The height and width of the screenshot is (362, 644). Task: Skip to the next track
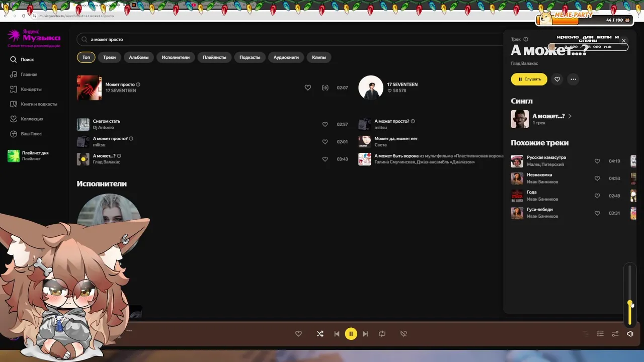pyautogui.click(x=366, y=334)
